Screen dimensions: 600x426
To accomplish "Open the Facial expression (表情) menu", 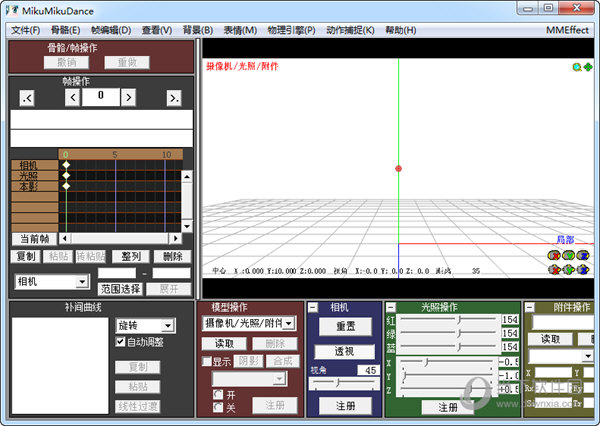I will 240,30.
